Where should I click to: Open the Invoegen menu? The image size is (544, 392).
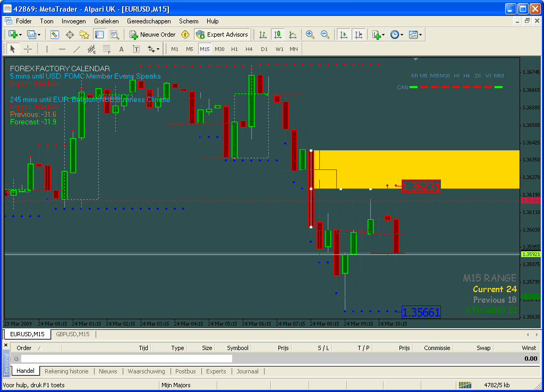point(73,21)
